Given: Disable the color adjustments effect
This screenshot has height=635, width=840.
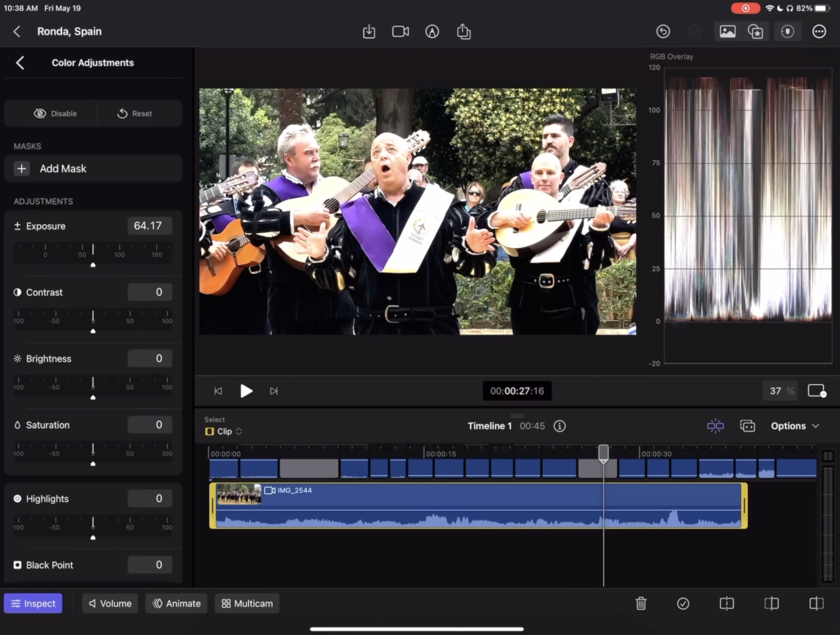Looking at the screenshot, I should pos(55,114).
